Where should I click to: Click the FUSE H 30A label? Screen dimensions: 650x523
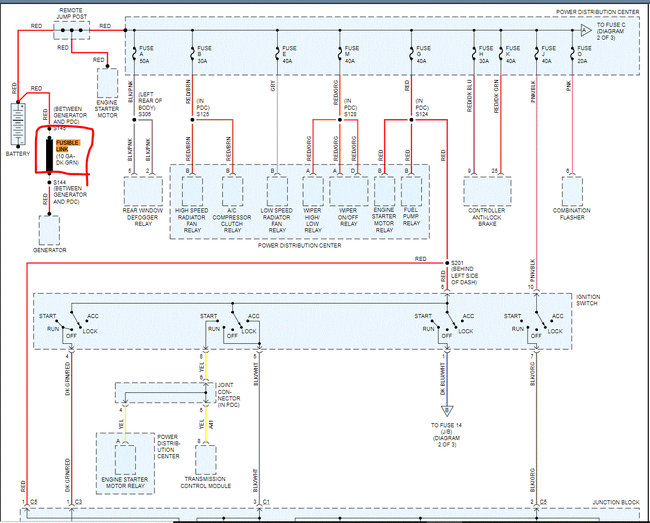point(486,54)
